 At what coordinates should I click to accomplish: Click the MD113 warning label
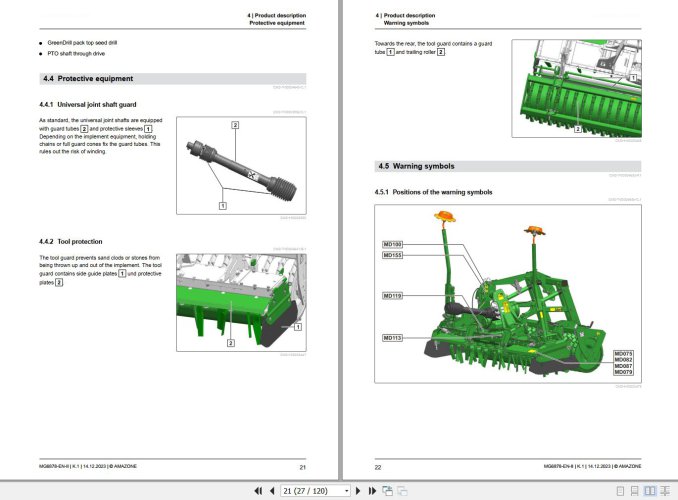pos(392,338)
